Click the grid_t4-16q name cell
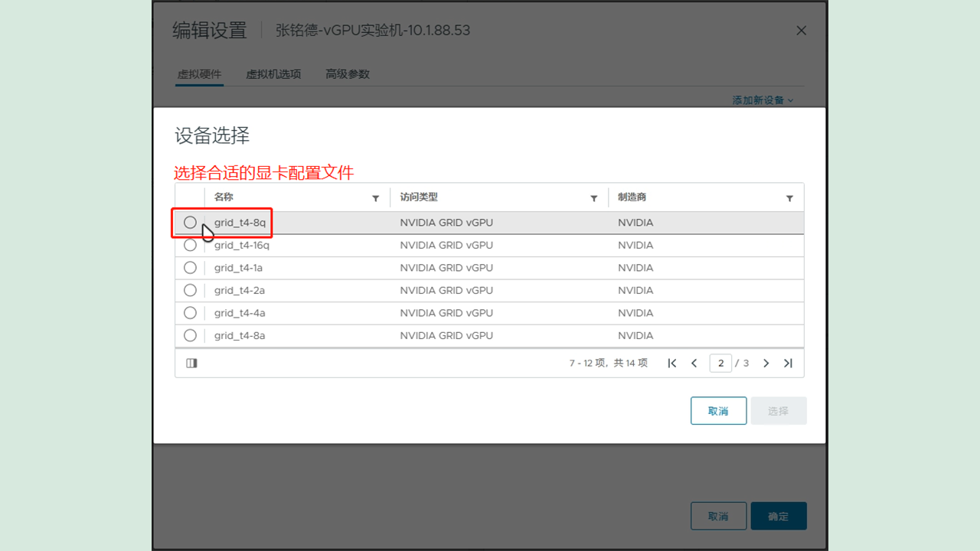This screenshot has height=551, width=980. pos(242,246)
